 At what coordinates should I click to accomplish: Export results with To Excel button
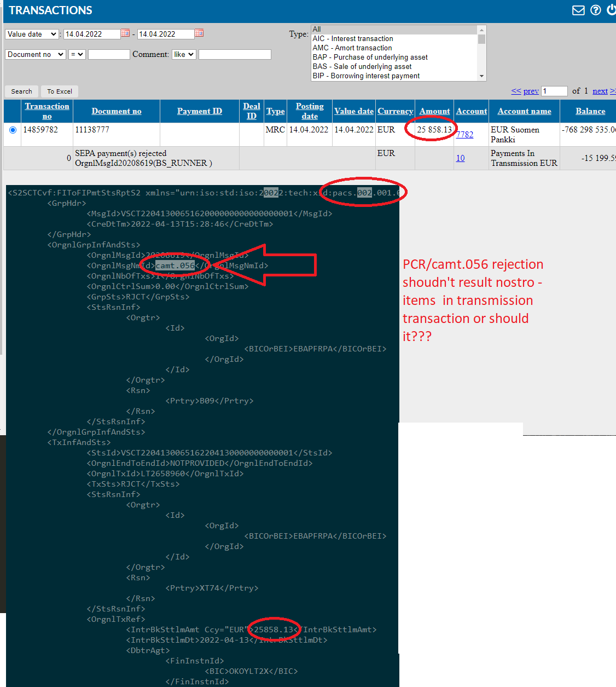[x=60, y=91]
